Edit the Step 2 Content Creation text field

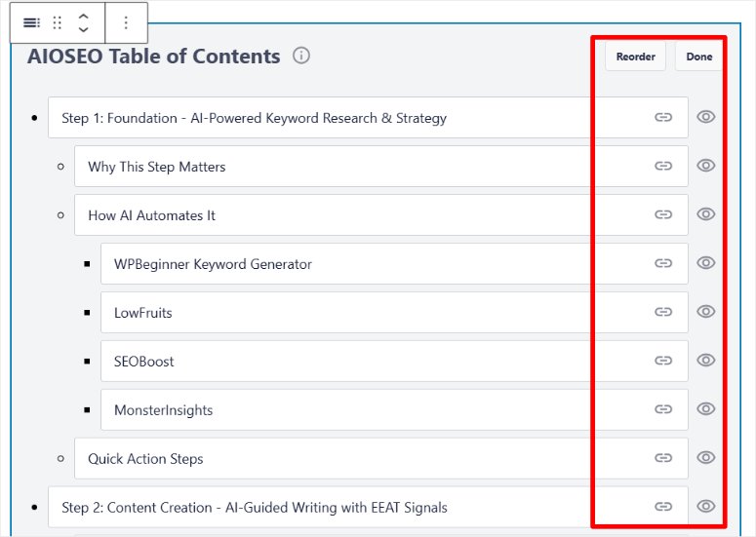[x=341, y=507]
